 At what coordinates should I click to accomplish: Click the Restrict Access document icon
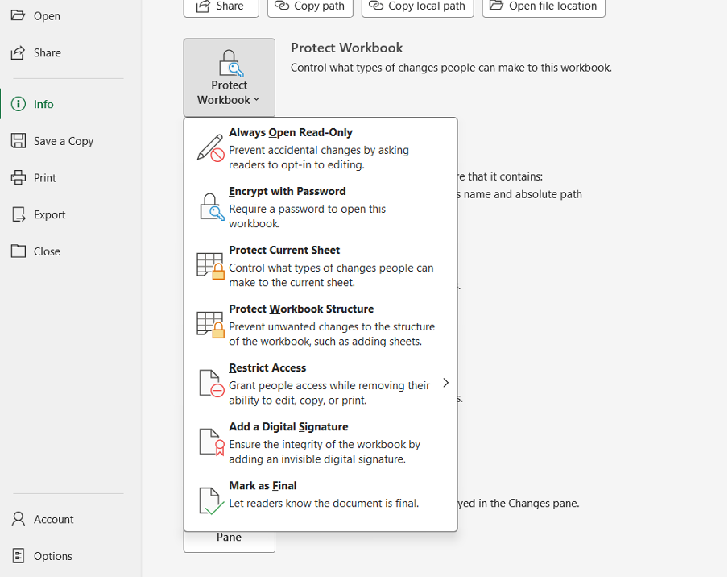(x=210, y=384)
